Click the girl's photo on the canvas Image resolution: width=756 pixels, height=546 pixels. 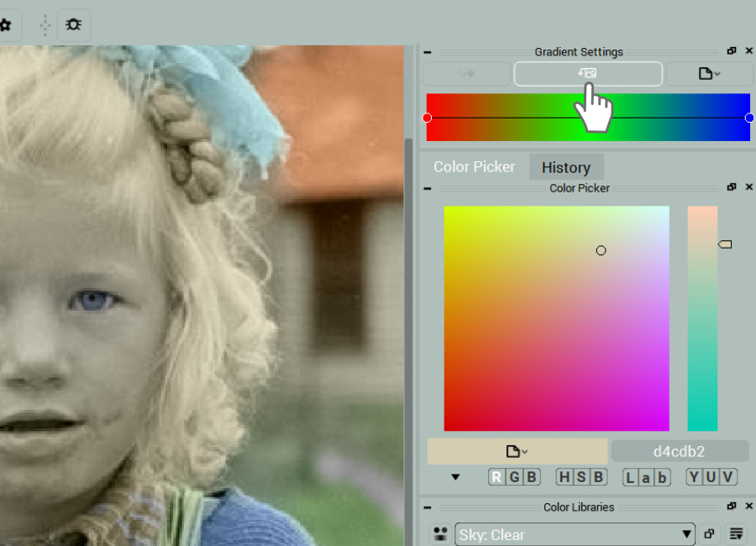202,296
